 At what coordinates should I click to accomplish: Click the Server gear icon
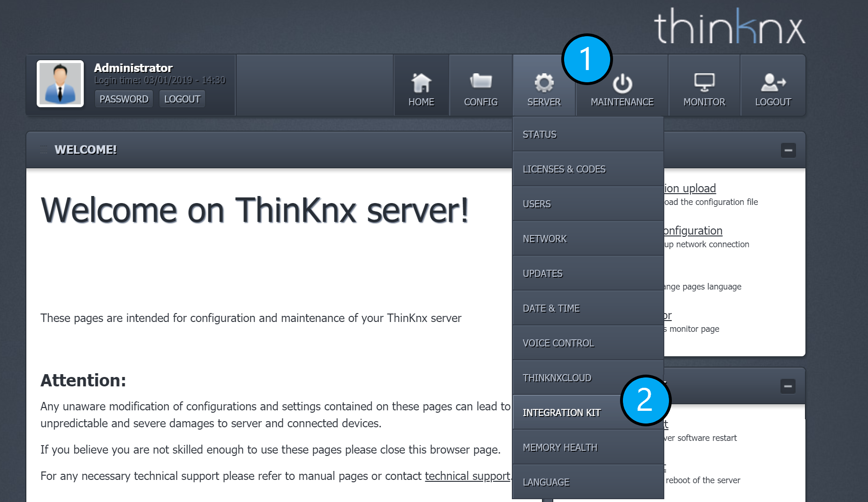(x=544, y=83)
